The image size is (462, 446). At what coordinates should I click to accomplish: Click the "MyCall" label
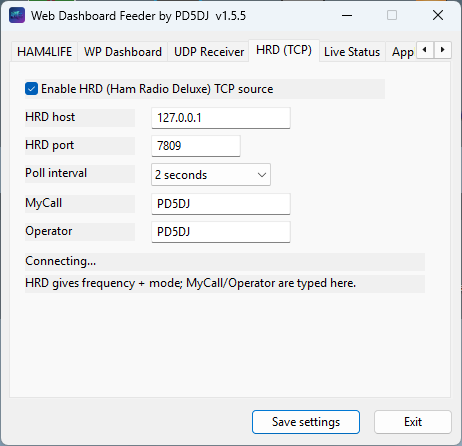pos(44,203)
